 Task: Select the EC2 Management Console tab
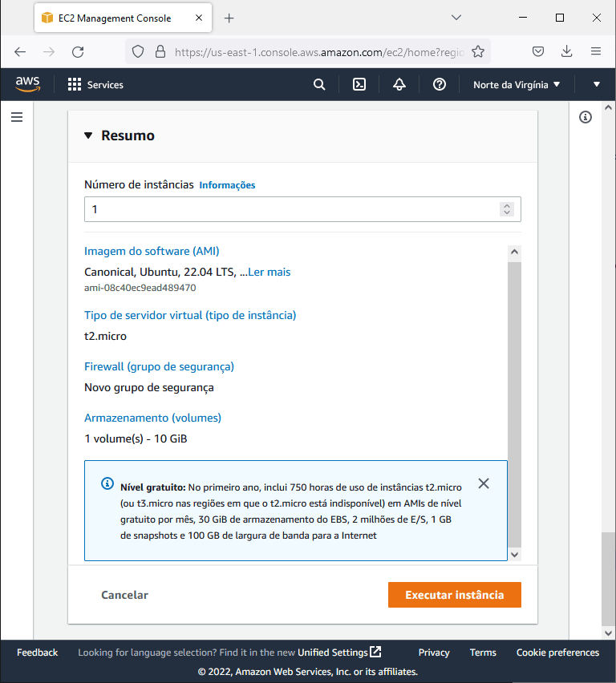pyautogui.click(x=115, y=18)
